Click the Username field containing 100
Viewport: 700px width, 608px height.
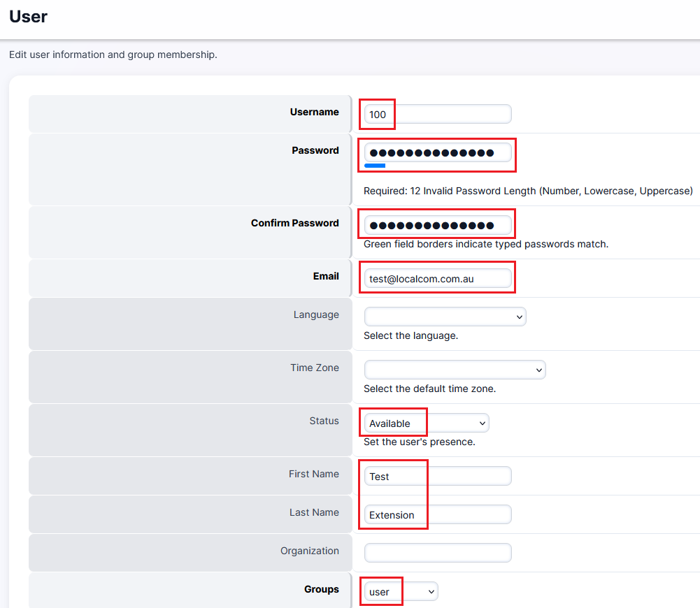pyautogui.click(x=438, y=114)
